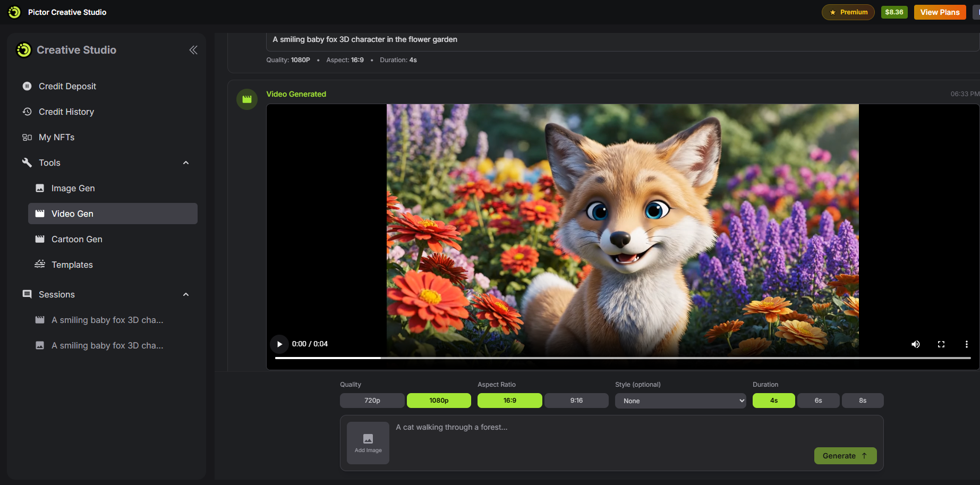Screen dimensions: 980x485
Task: Open the Style dropdown
Action: (680, 401)
